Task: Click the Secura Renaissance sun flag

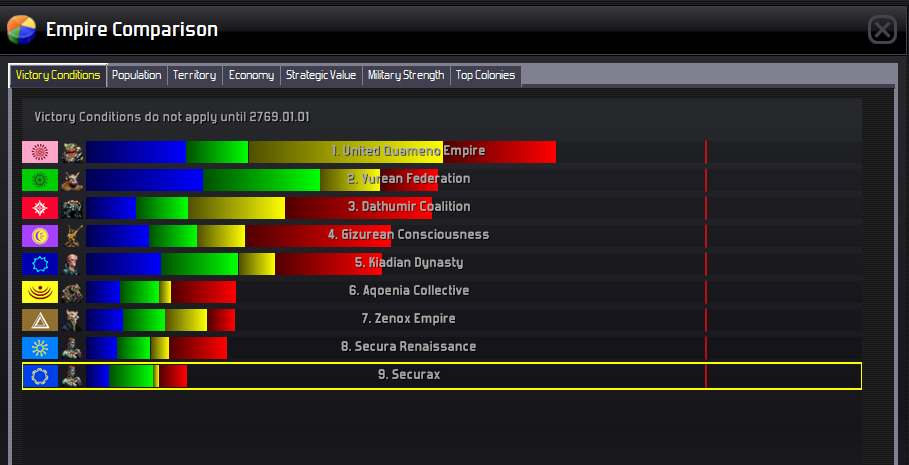Action: (x=40, y=348)
